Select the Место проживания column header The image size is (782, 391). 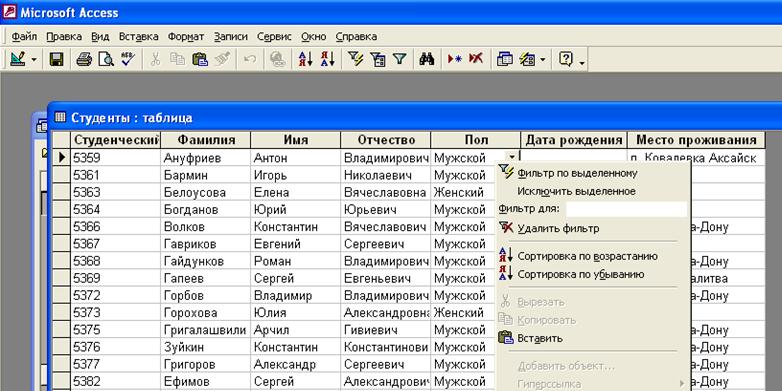[697, 140]
